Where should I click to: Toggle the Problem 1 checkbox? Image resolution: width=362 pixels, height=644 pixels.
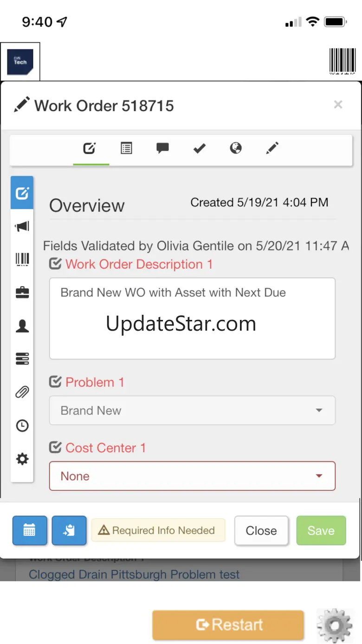coord(55,382)
